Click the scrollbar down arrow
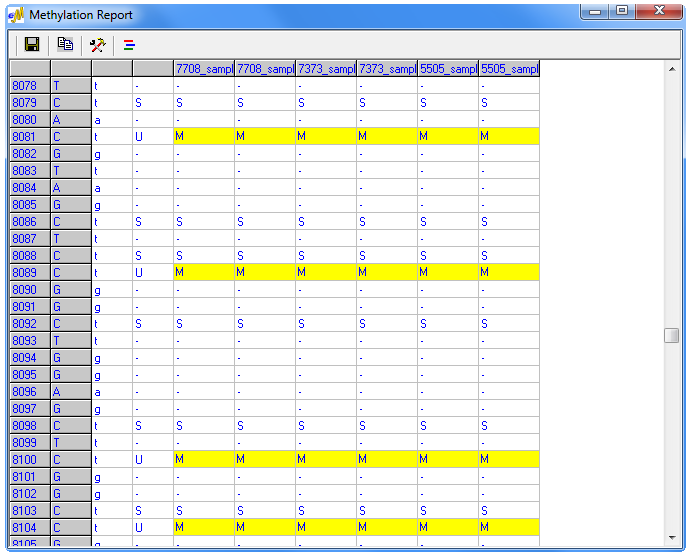The height and width of the screenshot is (556, 690). coord(672,538)
